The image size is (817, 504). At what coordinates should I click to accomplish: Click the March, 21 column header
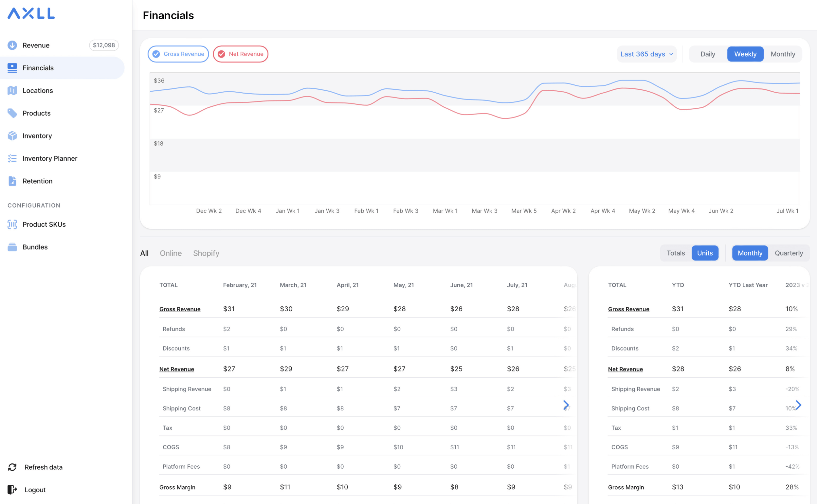point(293,285)
